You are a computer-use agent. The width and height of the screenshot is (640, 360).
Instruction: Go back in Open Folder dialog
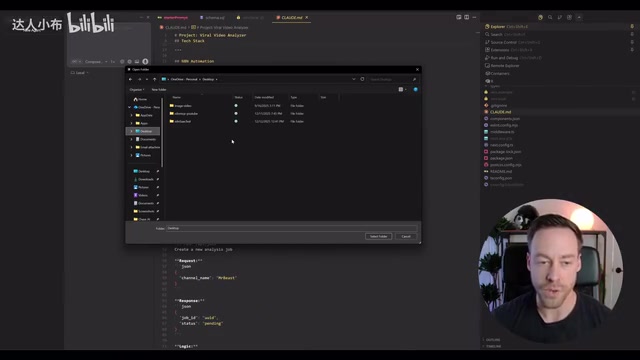131,79
